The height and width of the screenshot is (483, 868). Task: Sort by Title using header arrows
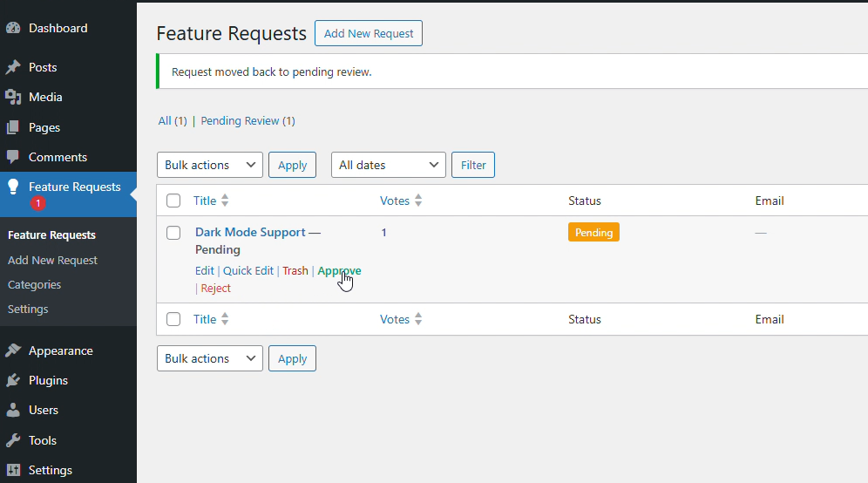tap(225, 201)
